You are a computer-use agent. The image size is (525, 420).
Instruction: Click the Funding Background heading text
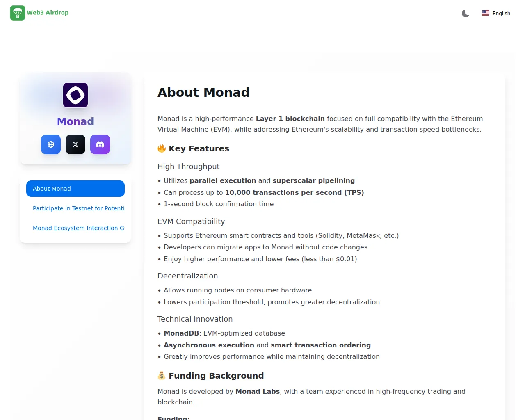216,376
